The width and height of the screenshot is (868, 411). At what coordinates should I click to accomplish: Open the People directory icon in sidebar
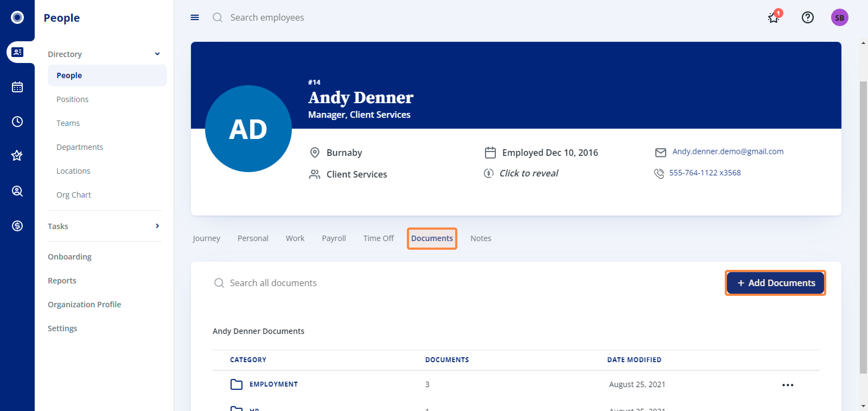coord(18,52)
